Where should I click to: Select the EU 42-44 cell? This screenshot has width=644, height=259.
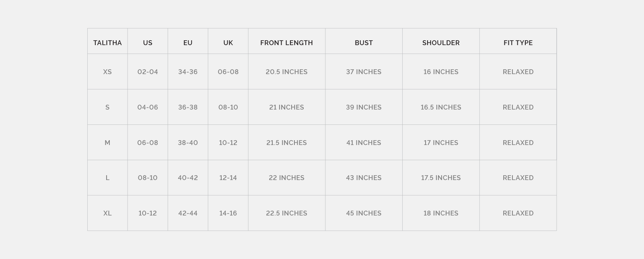188,213
